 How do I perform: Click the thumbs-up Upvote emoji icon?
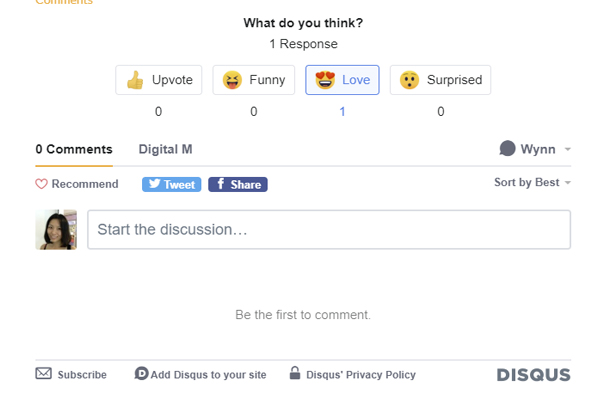[x=135, y=80]
